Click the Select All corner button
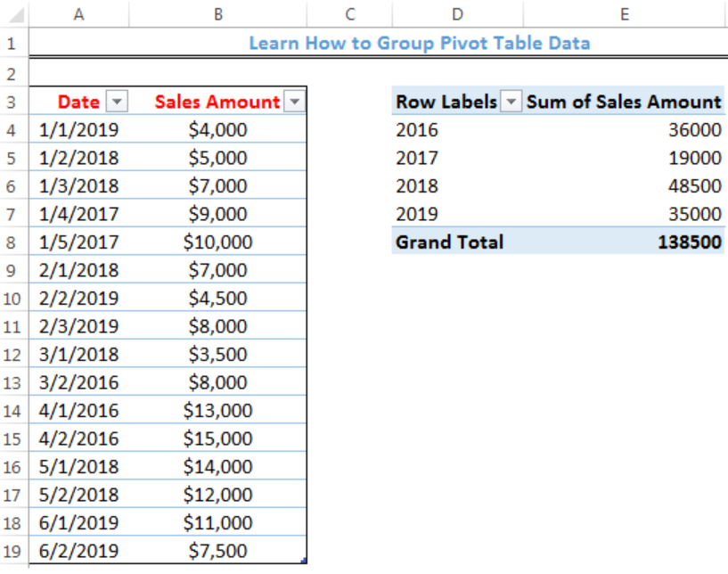 point(12,13)
